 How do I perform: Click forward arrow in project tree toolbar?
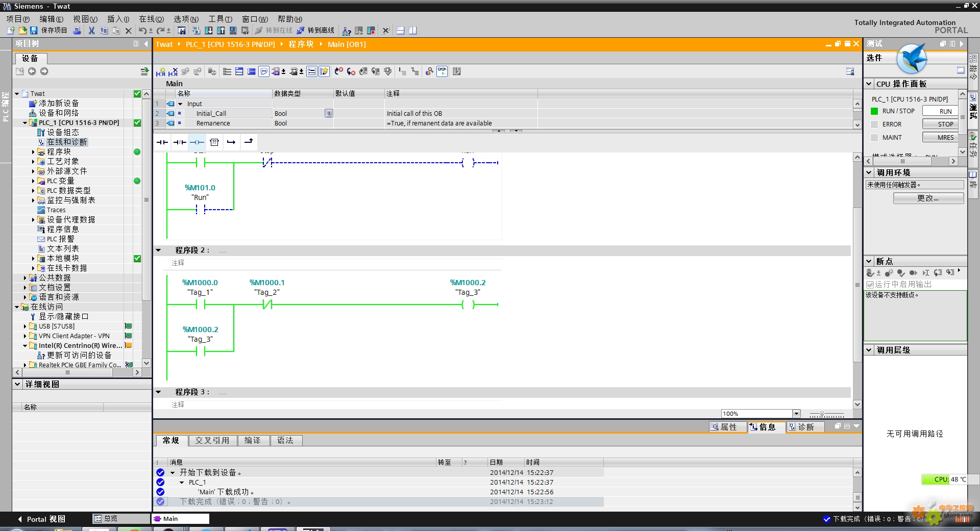point(44,71)
